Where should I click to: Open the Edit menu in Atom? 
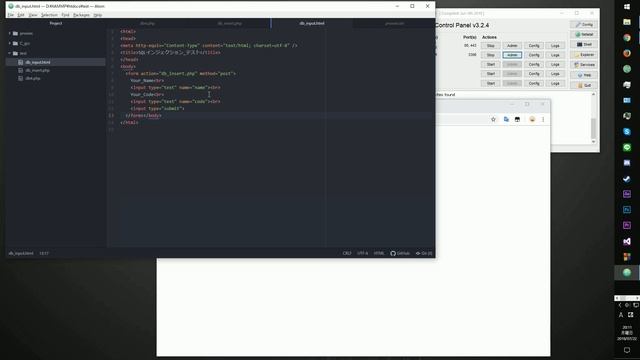21,15
